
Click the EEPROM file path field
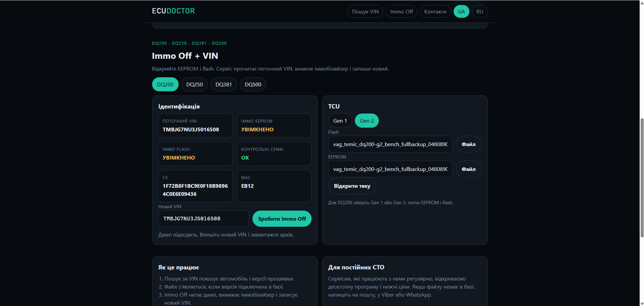pos(390,169)
